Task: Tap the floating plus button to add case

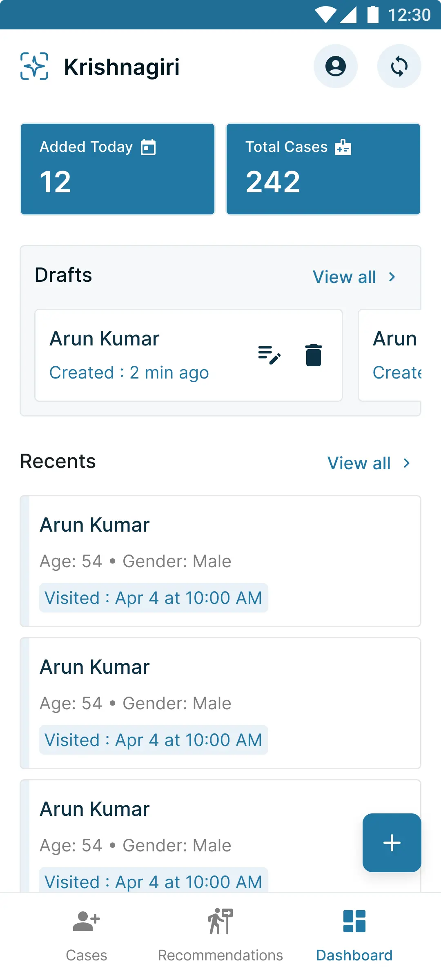Action: (x=391, y=842)
